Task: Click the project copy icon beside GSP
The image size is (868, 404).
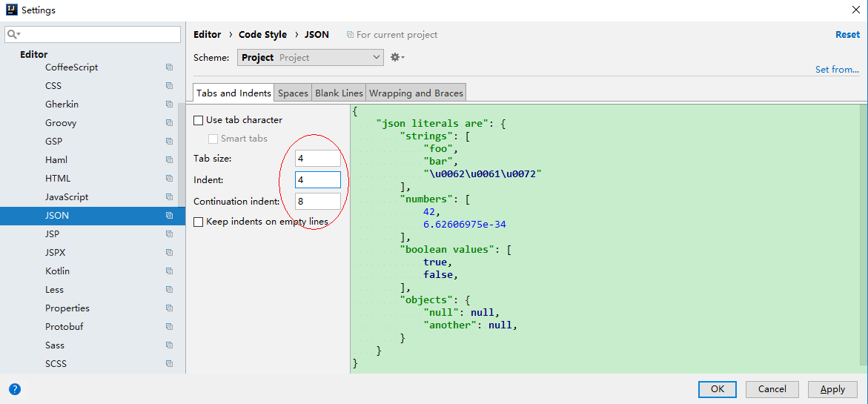Action: (170, 142)
